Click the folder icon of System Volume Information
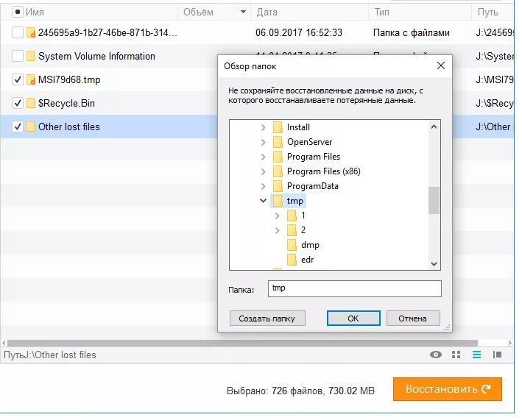The width and height of the screenshot is (522, 420). [x=31, y=56]
